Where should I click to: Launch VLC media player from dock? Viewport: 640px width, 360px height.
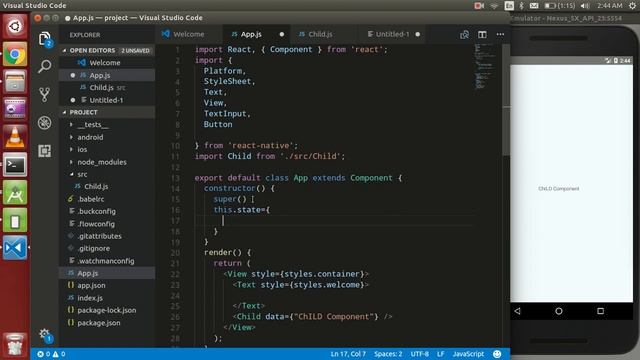click(x=15, y=137)
